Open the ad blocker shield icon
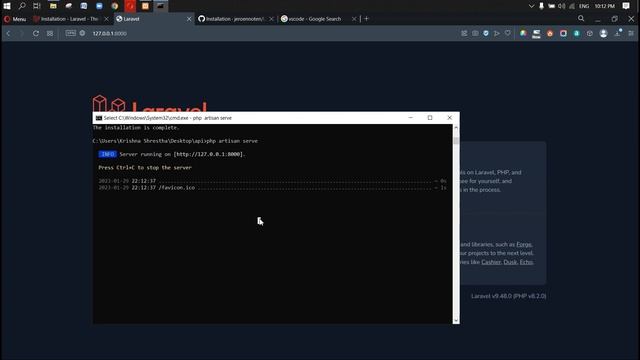640x360 pixels. point(486,33)
